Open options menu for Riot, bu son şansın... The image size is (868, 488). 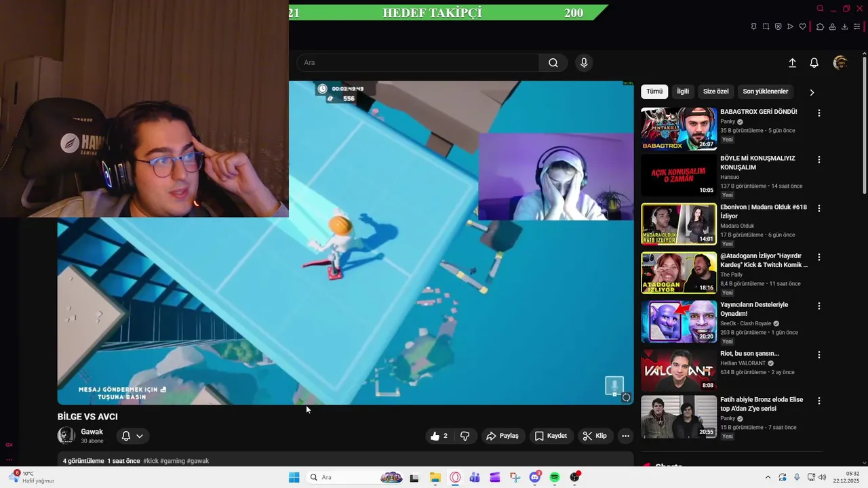[819, 355]
